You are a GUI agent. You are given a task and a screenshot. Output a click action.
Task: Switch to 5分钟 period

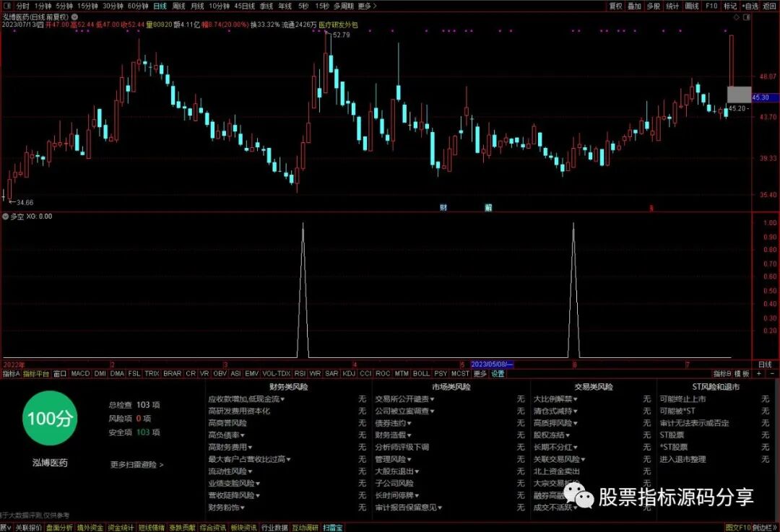click(64, 6)
